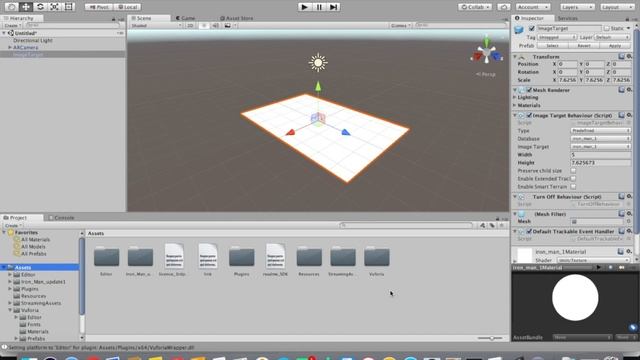Screen dimensions: 640x360
Task: Open Turn Off Behaviour help icon
Action: pos(621,196)
